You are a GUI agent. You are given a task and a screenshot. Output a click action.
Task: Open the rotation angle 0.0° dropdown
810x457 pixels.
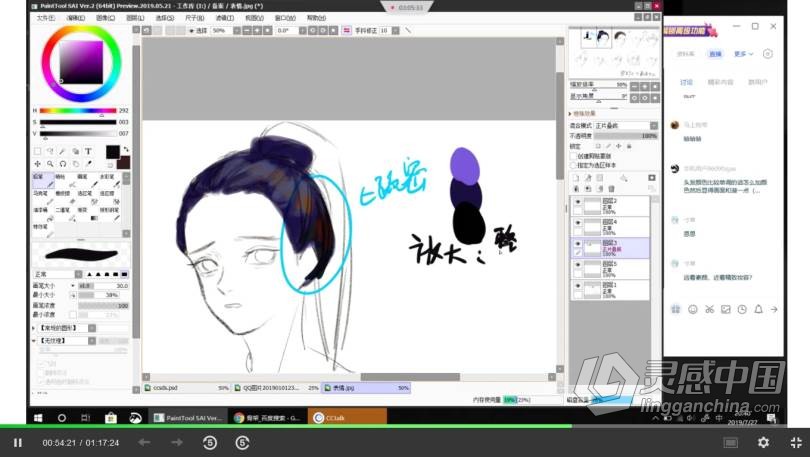tap(303, 30)
